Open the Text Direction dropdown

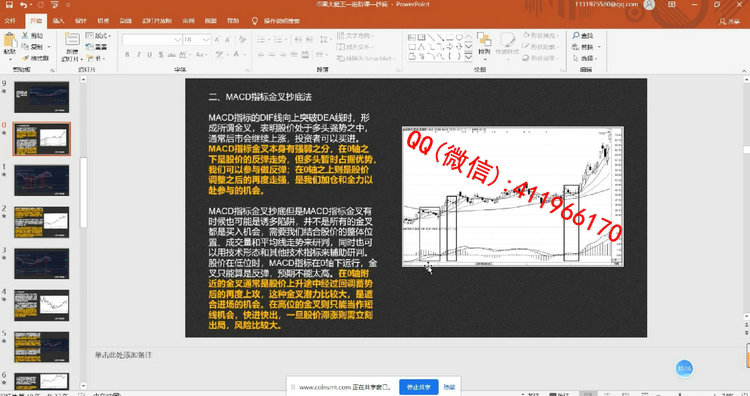354,36
